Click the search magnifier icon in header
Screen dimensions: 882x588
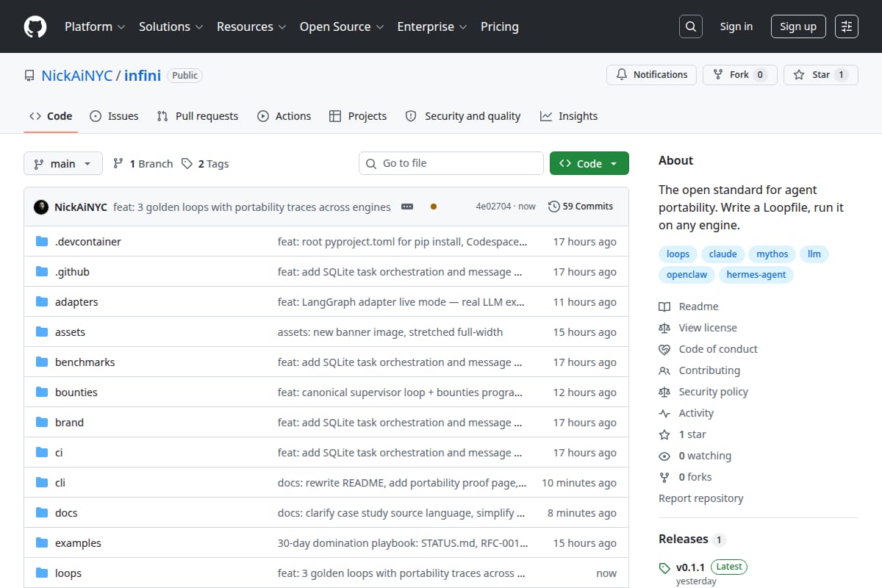(x=690, y=26)
